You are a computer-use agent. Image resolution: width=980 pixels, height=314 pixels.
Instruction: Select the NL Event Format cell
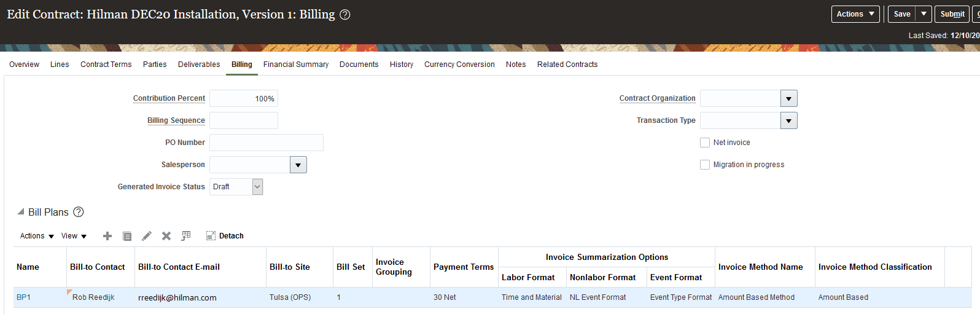click(607, 297)
